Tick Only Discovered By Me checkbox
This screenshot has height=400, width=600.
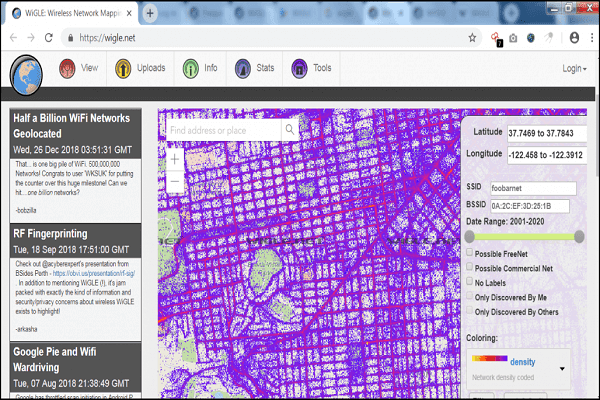pyautogui.click(x=471, y=298)
